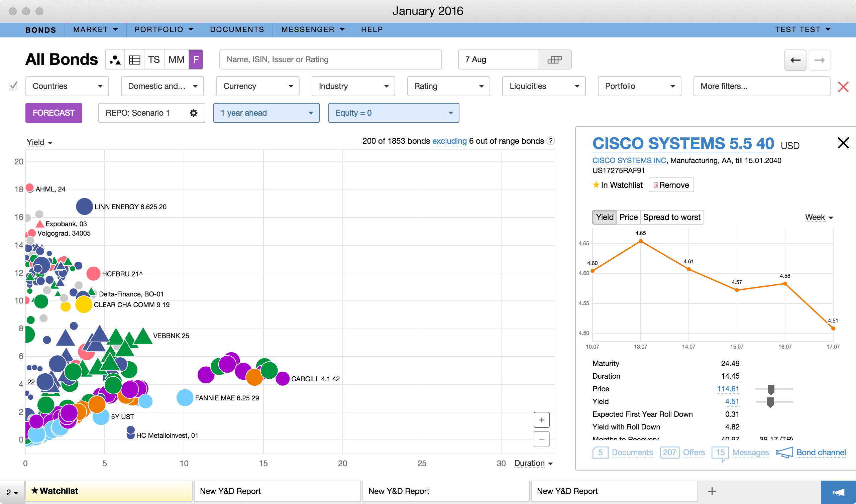Open the 15 Messages bubble icon

720,454
